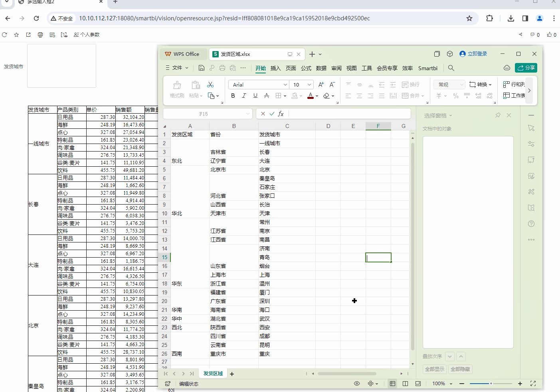The width and height of the screenshot is (560, 392).
Task: Apply red font color swatch (A)
Action: coord(311,96)
